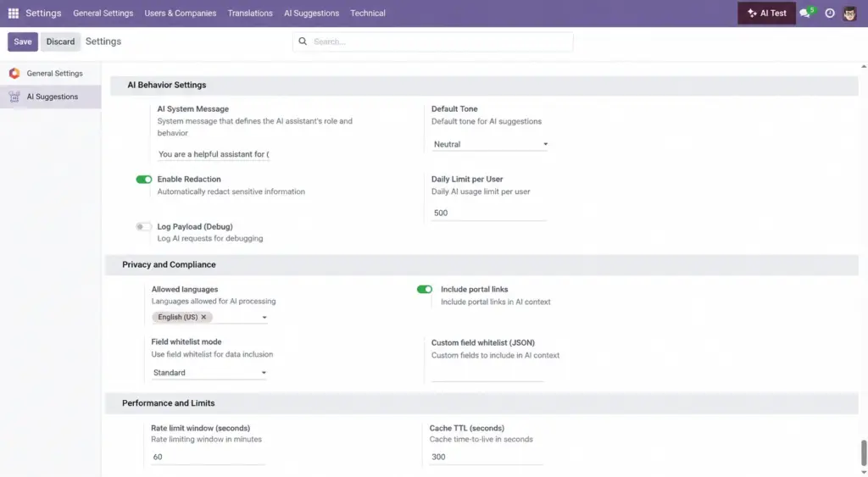
Task: Select the AI Suggestions sidebar icon
Action: [x=14, y=97]
